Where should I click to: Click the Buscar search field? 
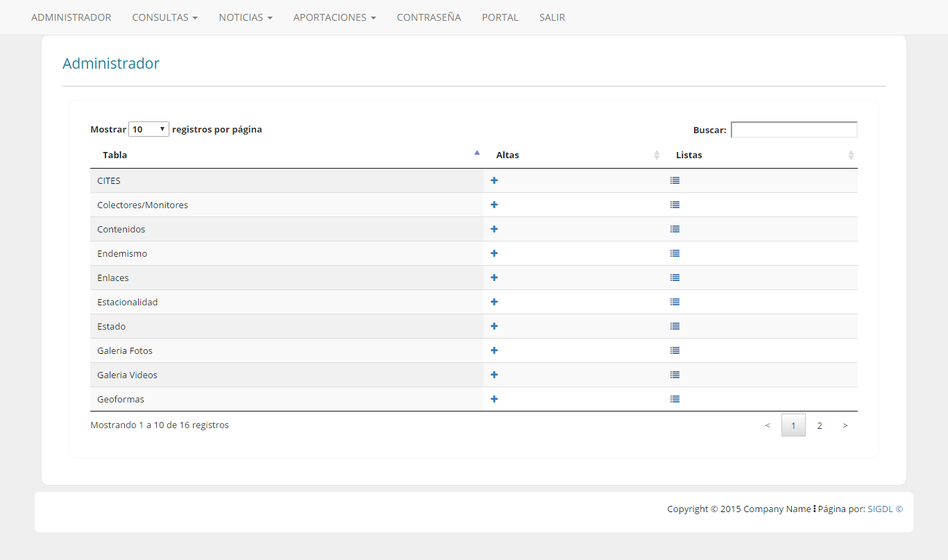(x=794, y=130)
